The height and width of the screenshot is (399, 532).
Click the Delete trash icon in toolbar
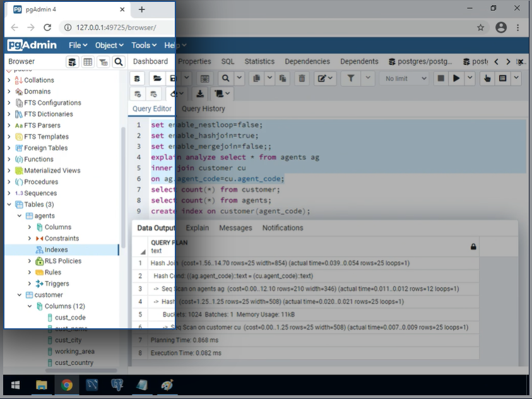pyautogui.click(x=302, y=78)
